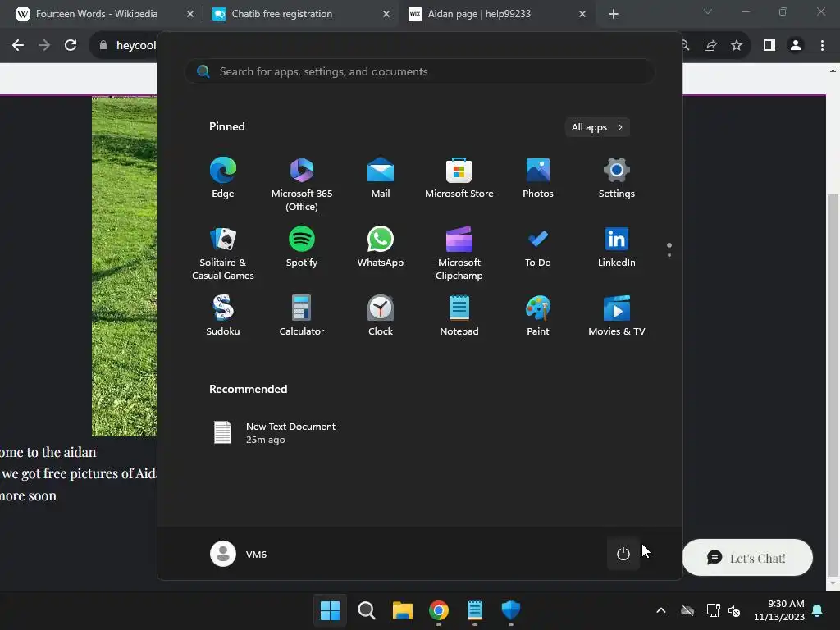Open Microsoft Store
This screenshot has width=840, height=630.
459,178
